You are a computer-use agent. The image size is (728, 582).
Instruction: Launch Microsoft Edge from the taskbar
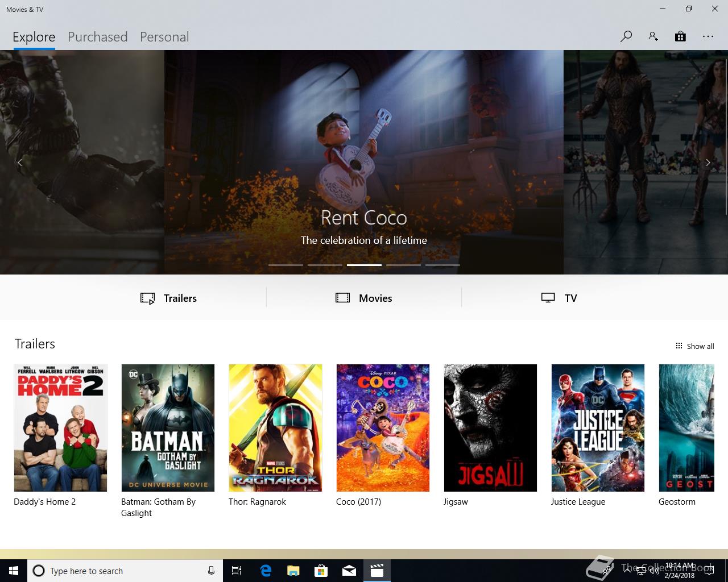coord(265,571)
